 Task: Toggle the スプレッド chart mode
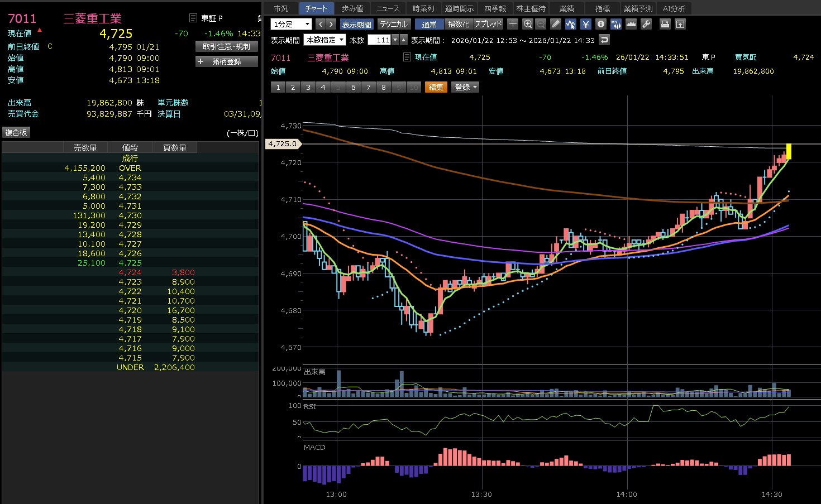(489, 24)
